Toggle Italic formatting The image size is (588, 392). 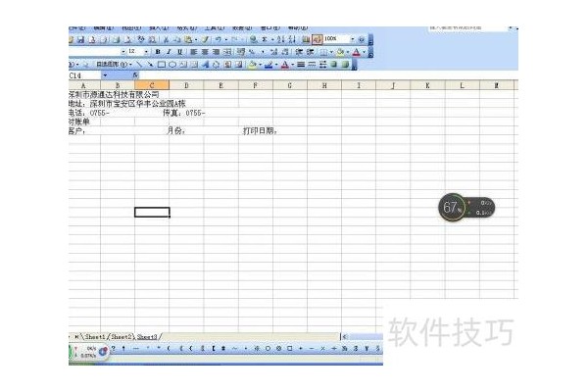169,52
